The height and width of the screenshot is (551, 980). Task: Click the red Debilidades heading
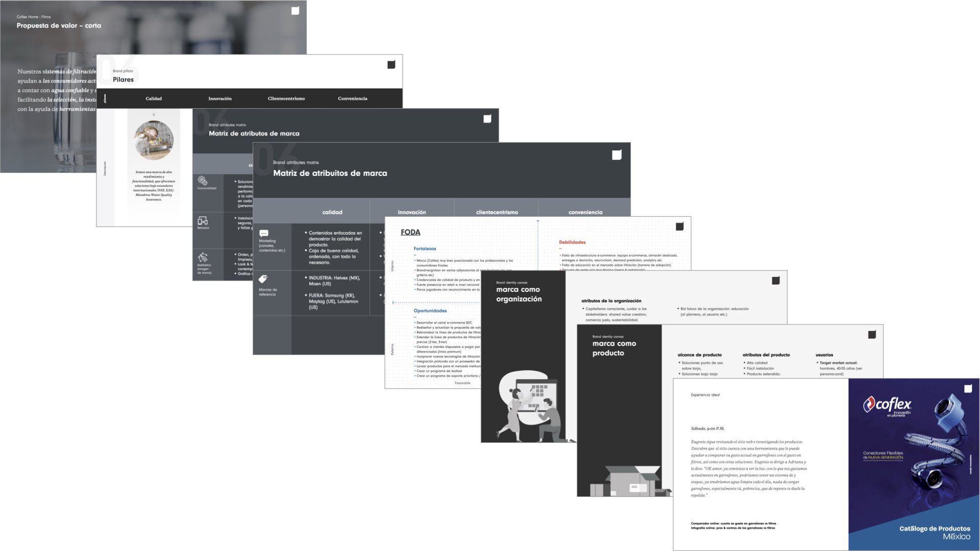tap(572, 242)
